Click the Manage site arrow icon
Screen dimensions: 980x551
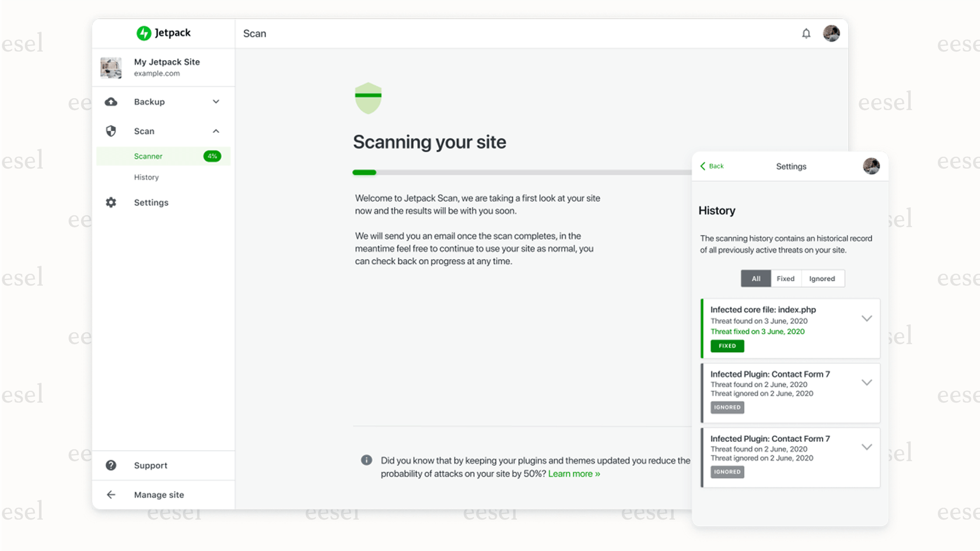[x=111, y=494]
